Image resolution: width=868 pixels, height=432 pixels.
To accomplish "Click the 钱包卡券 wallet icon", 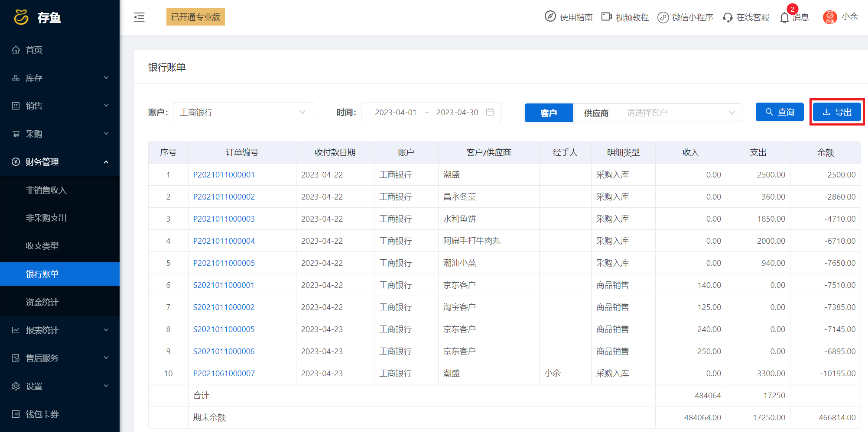I will tap(16, 414).
